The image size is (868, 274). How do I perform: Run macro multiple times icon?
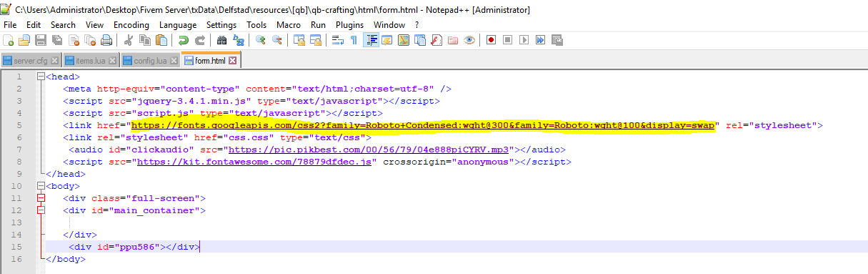[540, 39]
